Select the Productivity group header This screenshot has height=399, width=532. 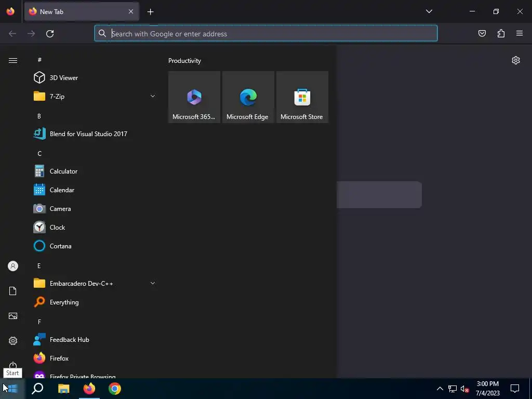184,61
